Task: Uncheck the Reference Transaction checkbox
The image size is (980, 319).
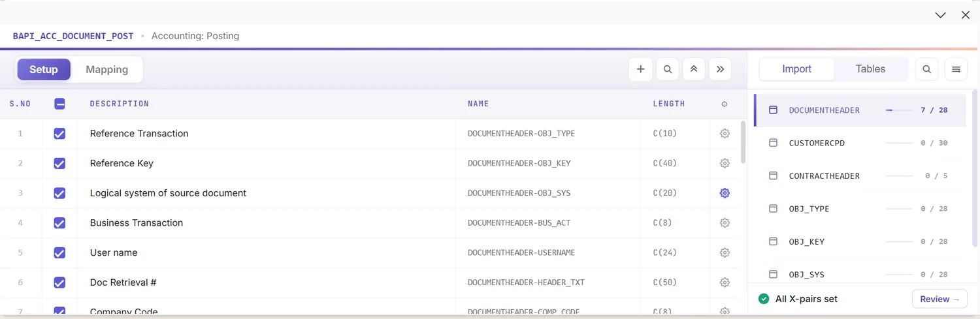Action: (59, 134)
